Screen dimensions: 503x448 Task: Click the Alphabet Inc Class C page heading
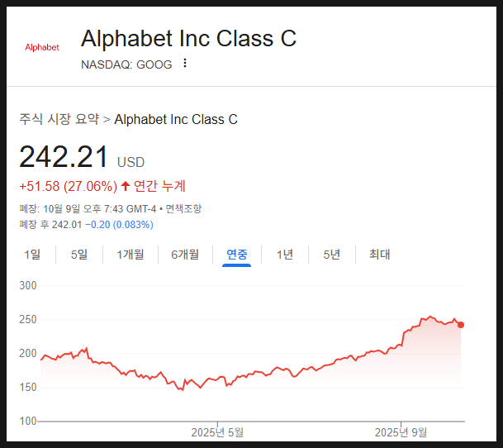coord(188,38)
